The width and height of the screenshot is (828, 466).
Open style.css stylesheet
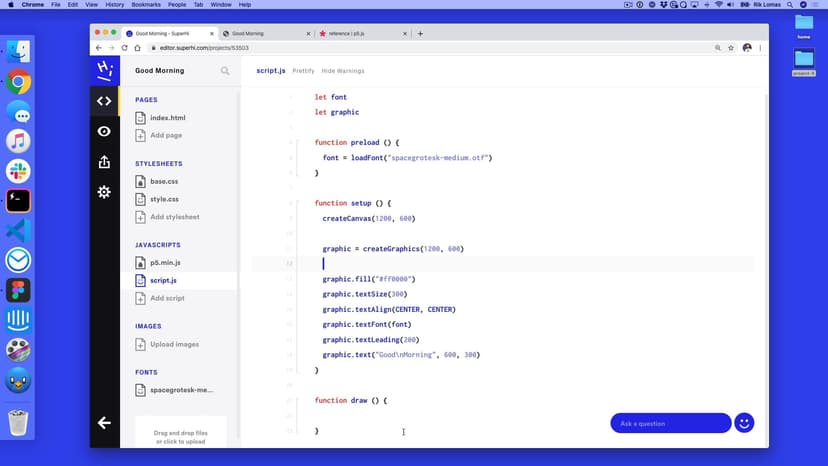[164, 199]
